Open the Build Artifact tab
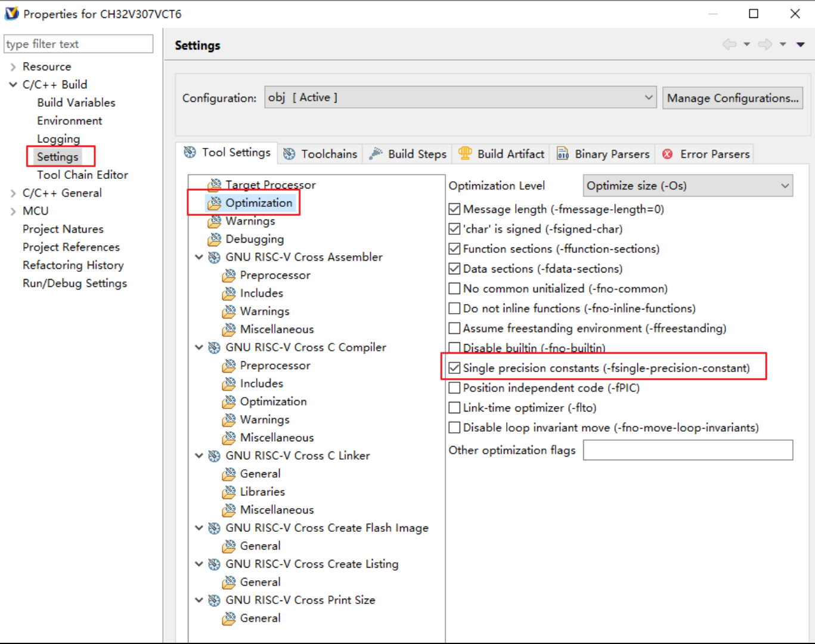 (501, 154)
